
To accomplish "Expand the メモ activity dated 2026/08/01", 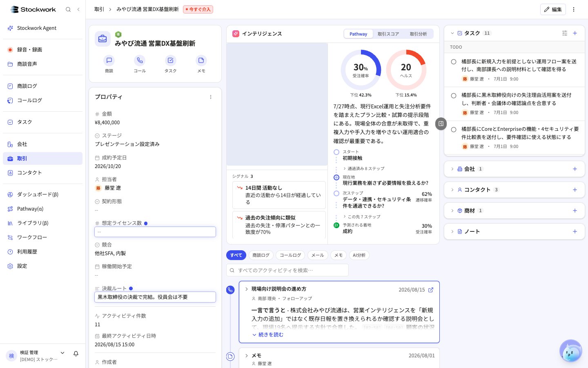I will [247, 356].
